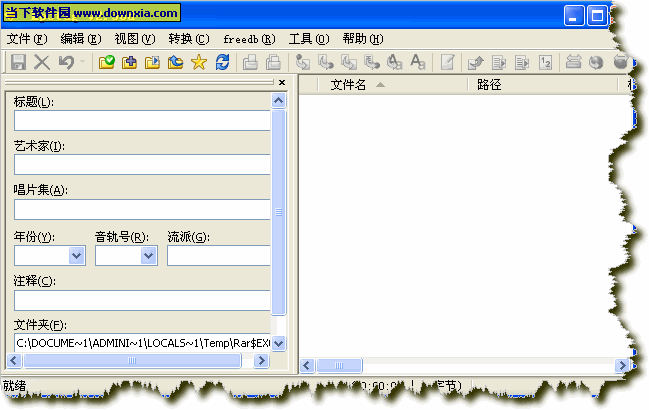
Task: Click folder icon with blue curved arrow
Action: click(x=175, y=62)
